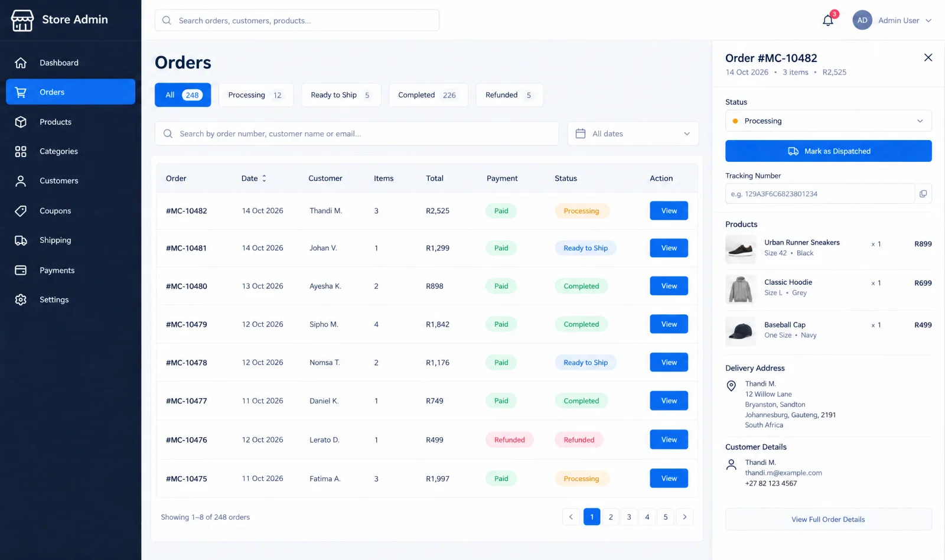Screen dimensions: 945x560
Task: Click the Products box icon
Action: (x=21, y=122)
